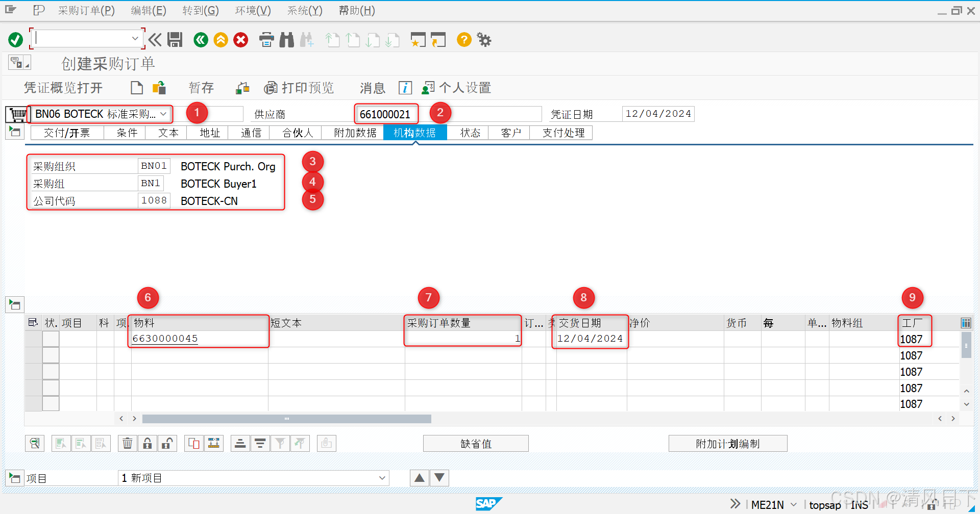
Task: Open table column settings icon
Action: click(x=966, y=323)
